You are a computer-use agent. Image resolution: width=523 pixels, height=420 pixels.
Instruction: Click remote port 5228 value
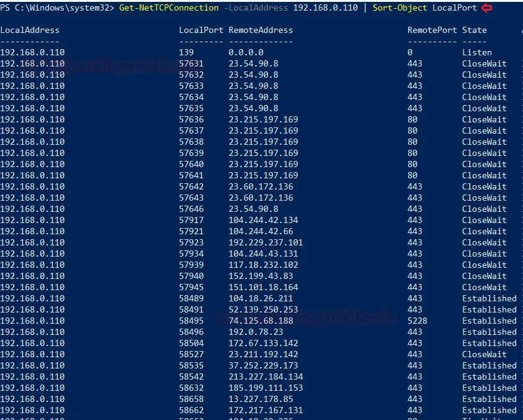tap(417, 321)
